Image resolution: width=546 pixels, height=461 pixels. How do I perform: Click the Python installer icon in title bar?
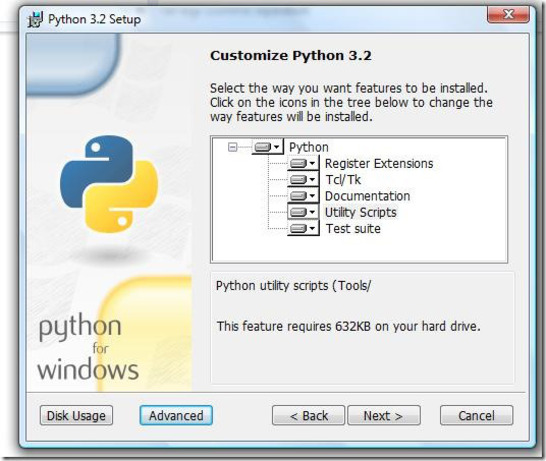click(36, 19)
